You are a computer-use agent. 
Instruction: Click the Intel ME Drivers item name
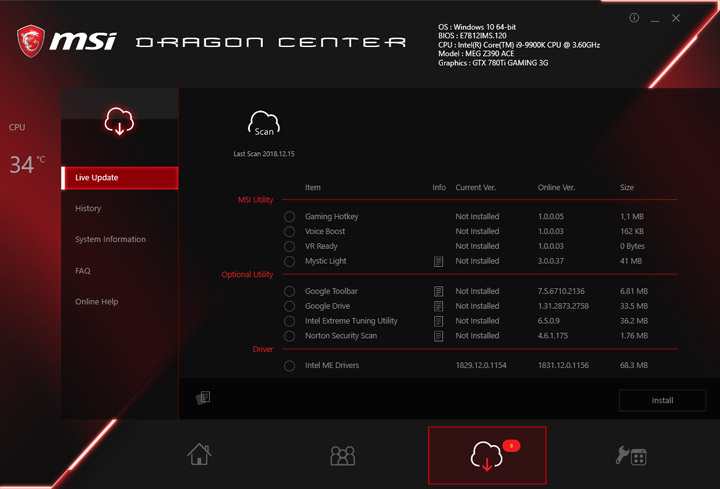pos(332,365)
